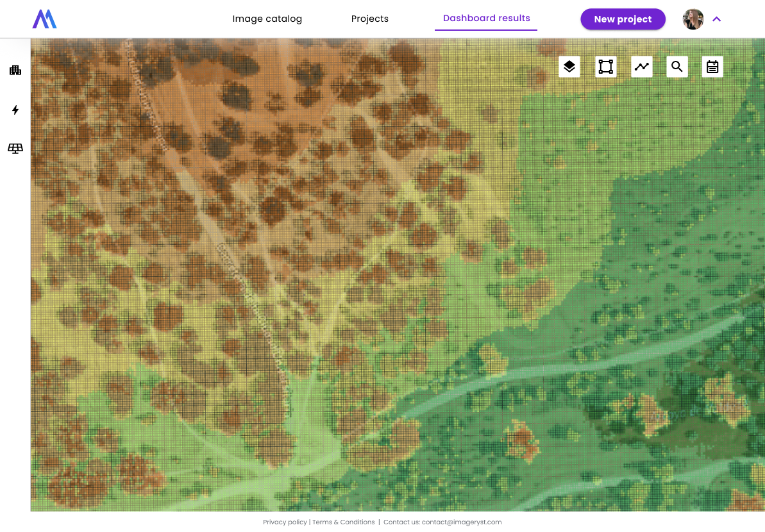This screenshot has width=765, height=532.
Task: Open the Image catalog tab
Action: click(267, 19)
